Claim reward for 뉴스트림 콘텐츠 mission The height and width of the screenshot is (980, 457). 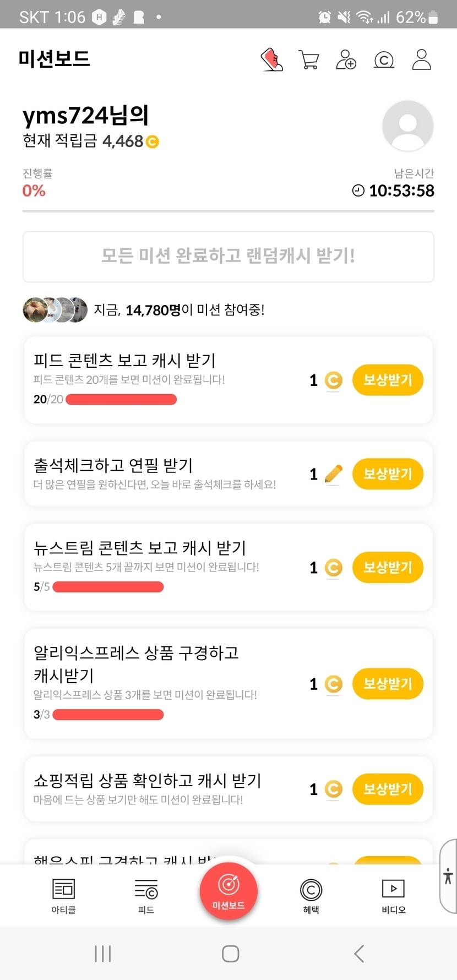point(388,568)
